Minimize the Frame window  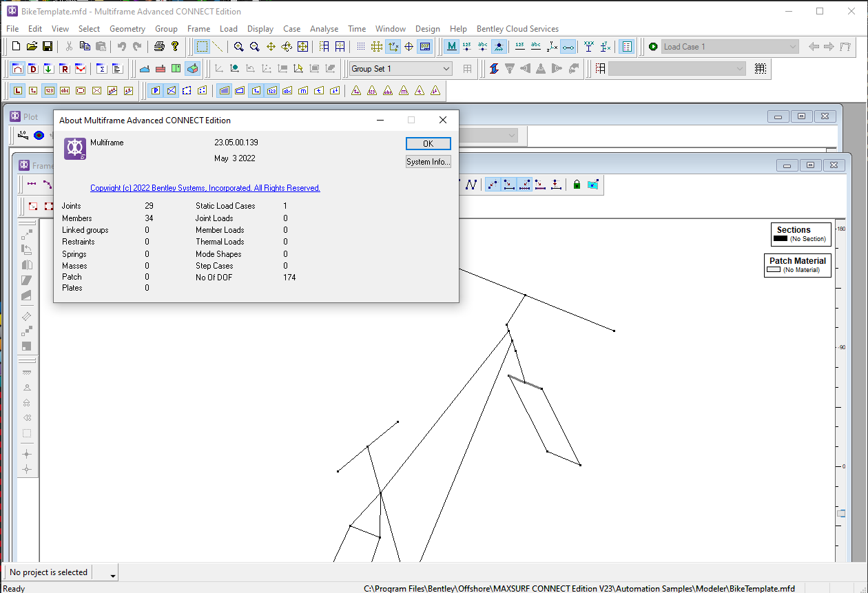coord(787,165)
